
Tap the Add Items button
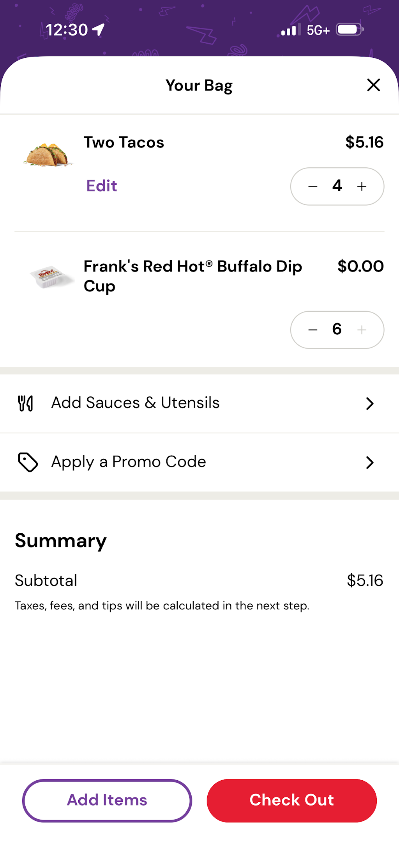107,801
